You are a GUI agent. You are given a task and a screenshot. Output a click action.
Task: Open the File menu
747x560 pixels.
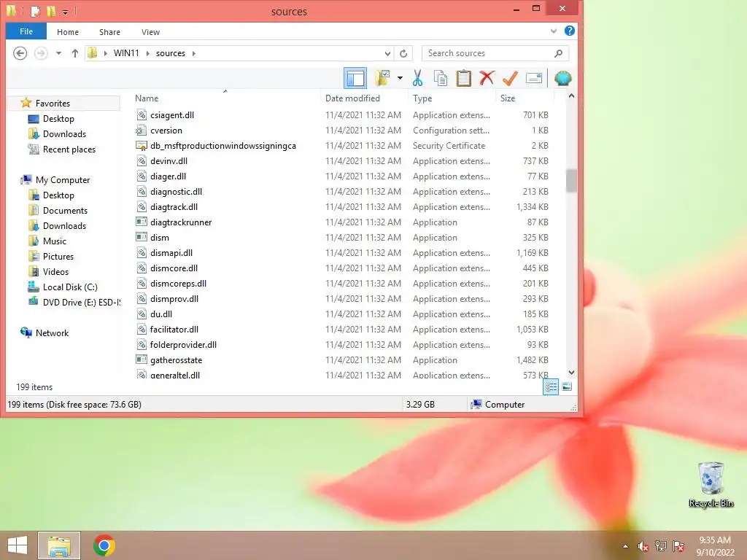[26, 31]
